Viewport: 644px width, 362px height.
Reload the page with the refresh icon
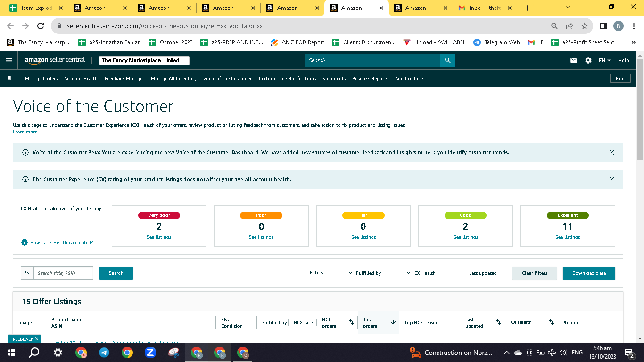coord(41,26)
